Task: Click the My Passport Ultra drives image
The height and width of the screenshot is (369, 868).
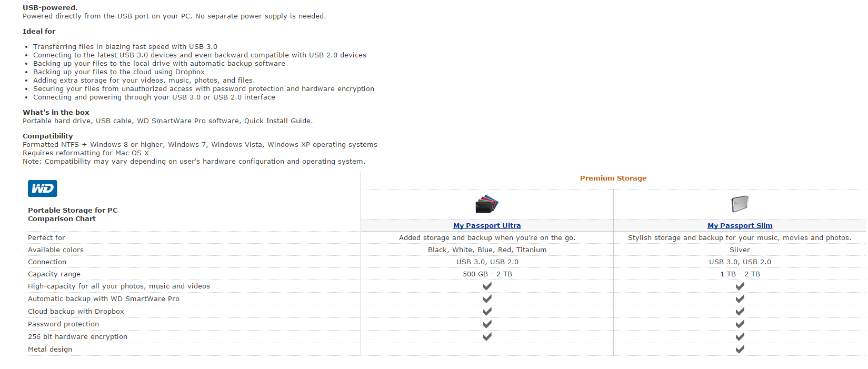Action: [487, 204]
